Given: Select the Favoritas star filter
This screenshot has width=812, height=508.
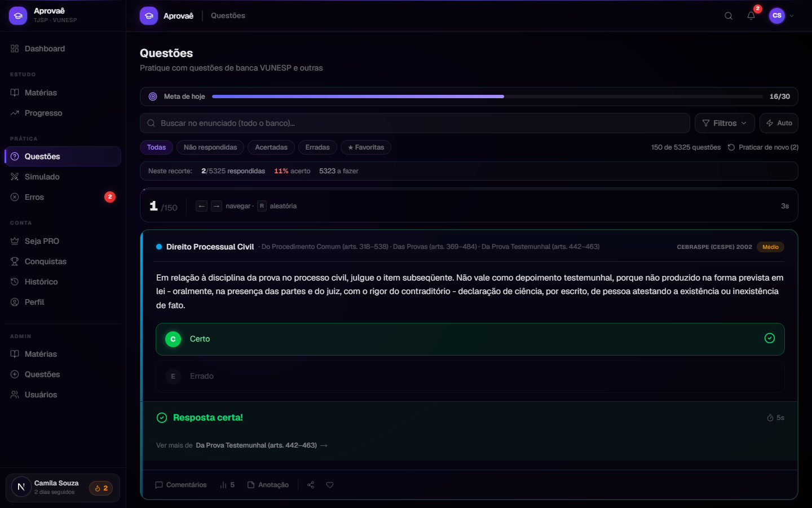Looking at the screenshot, I should click(366, 147).
